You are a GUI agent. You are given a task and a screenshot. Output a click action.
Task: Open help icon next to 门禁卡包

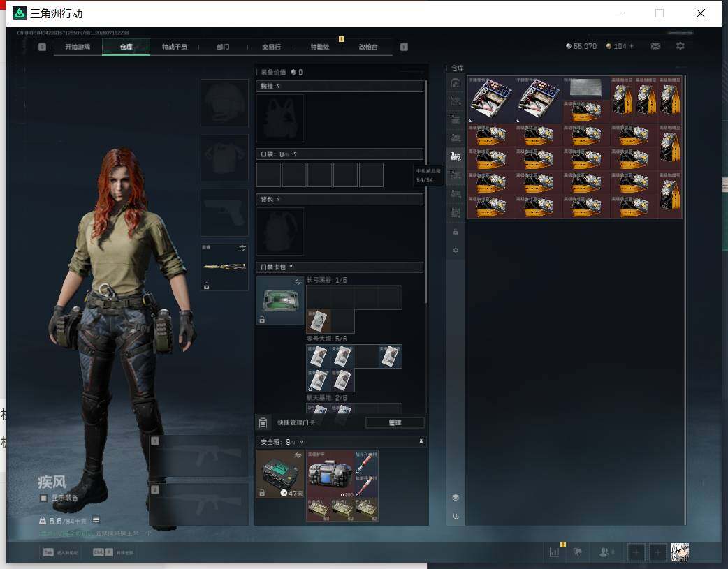click(291, 267)
